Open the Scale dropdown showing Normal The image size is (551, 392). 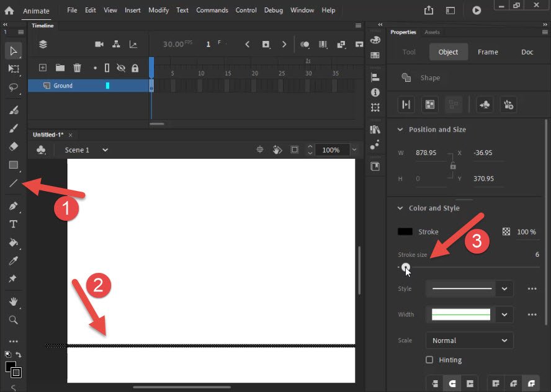coord(469,341)
